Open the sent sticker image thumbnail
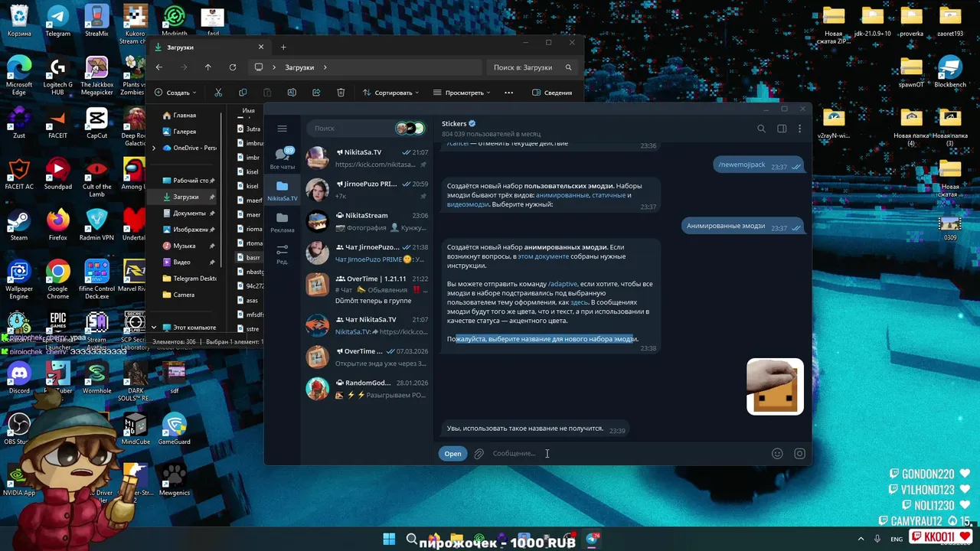This screenshot has width=980, height=551. coord(775,386)
